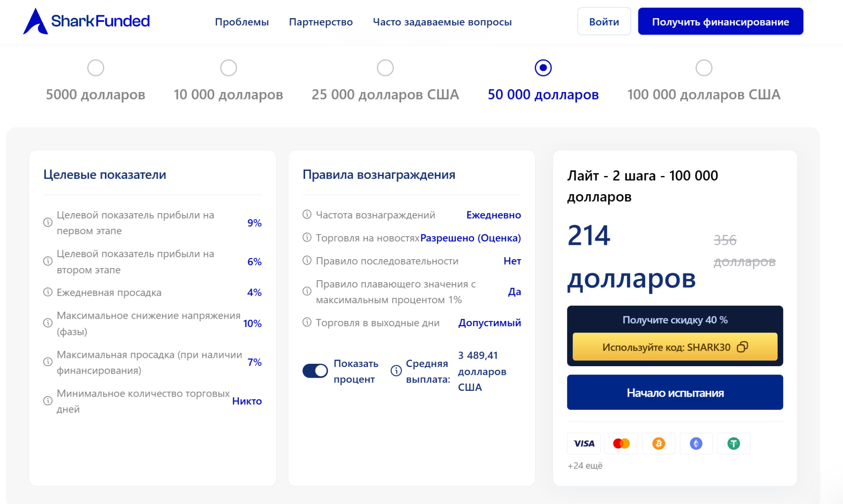843x504 pixels.
Task: Click info icon next to Ежедневная просадка
Action: pyautogui.click(x=48, y=292)
